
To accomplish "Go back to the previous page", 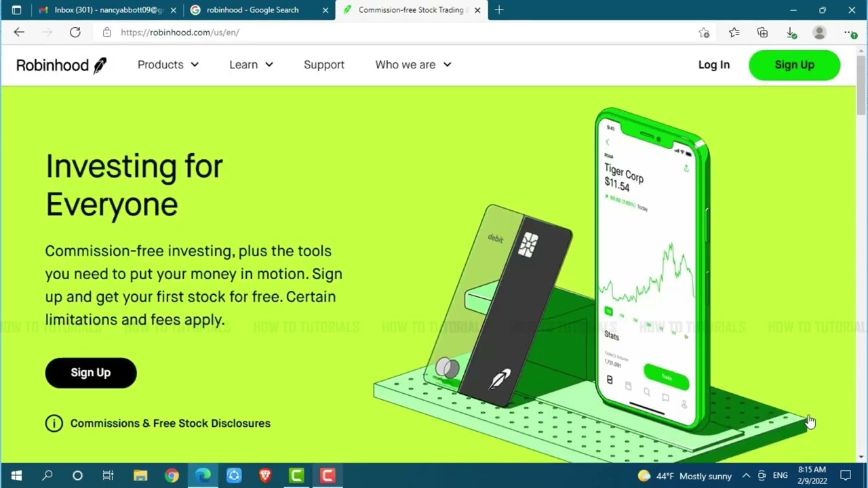I will [19, 32].
